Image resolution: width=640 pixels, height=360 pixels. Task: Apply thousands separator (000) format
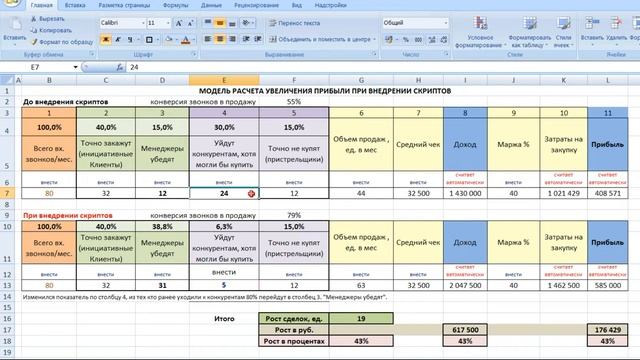(x=418, y=40)
